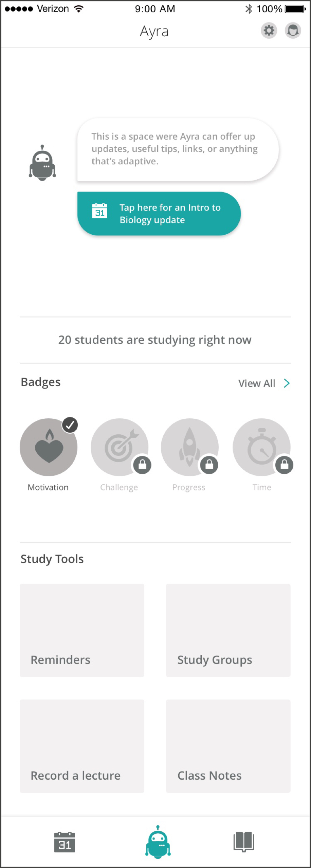The image size is (311, 868).
Task: Open the user profile avatar
Action: (x=293, y=31)
